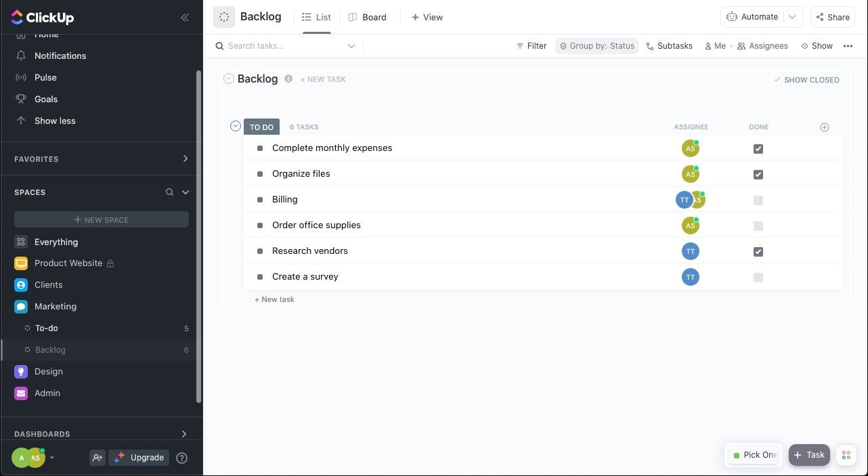Check Done box for Billing task
The width and height of the screenshot is (868, 476).
(x=758, y=200)
